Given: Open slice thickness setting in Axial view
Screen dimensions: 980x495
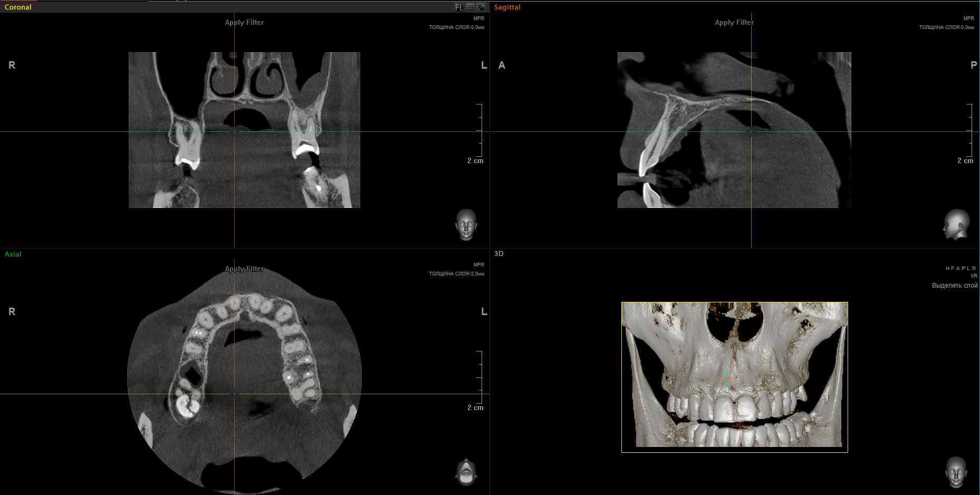Looking at the screenshot, I should pyautogui.click(x=456, y=274).
